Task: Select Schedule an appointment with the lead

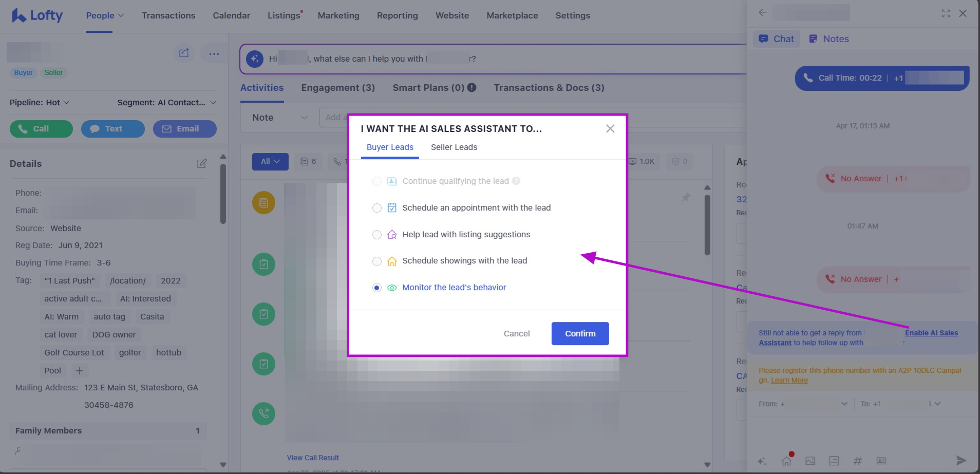Action: [377, 208]
